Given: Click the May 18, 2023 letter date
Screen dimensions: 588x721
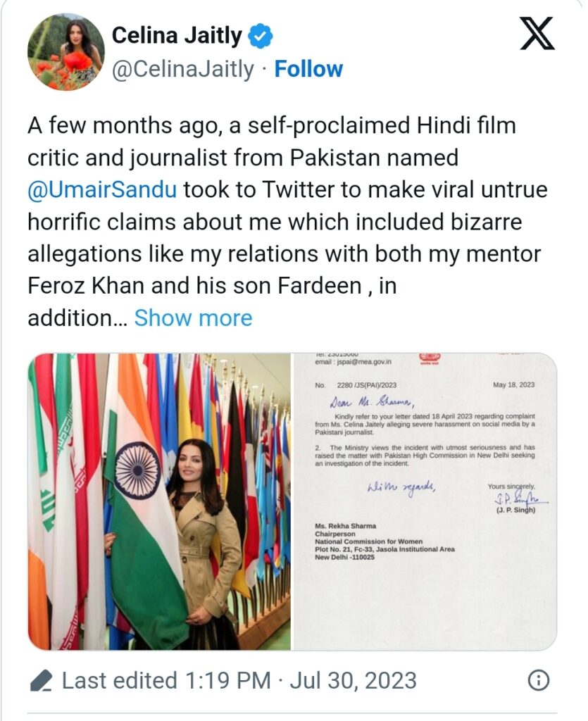Looking at the screenshot, I should 513,385.
